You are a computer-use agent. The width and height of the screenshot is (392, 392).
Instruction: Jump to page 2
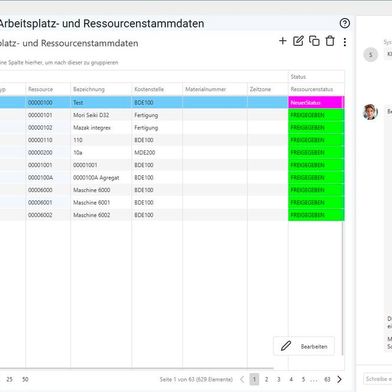[266, 379]
